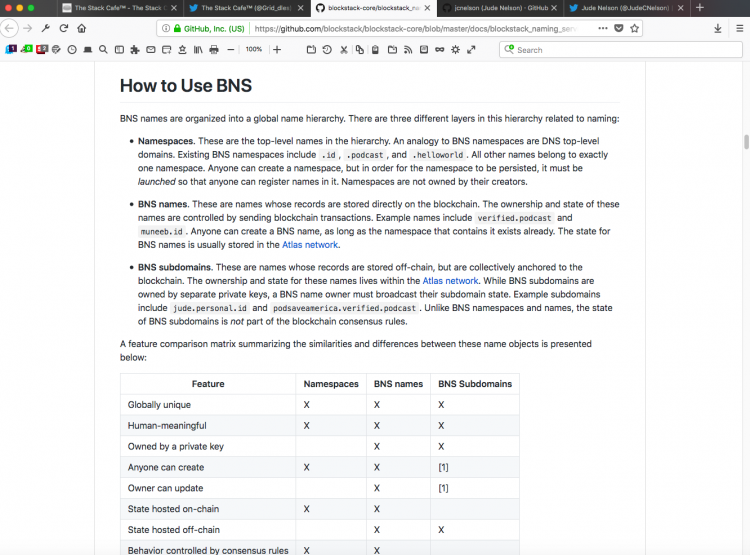The height and width of the screenshot is (555, 750).
Task: Copy using the toolbar copy icon
Action: point(360,50)
